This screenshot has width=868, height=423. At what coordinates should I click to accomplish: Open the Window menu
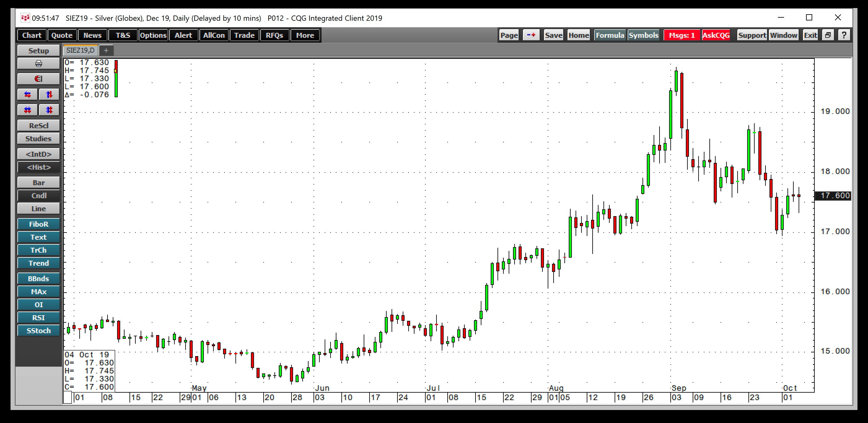(784, 35)
